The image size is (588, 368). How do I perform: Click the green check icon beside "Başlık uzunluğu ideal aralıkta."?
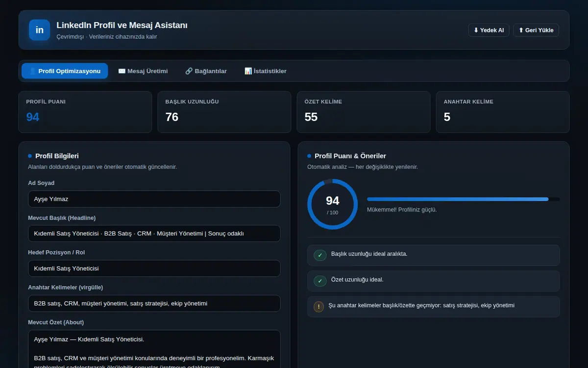click(320, 255)
